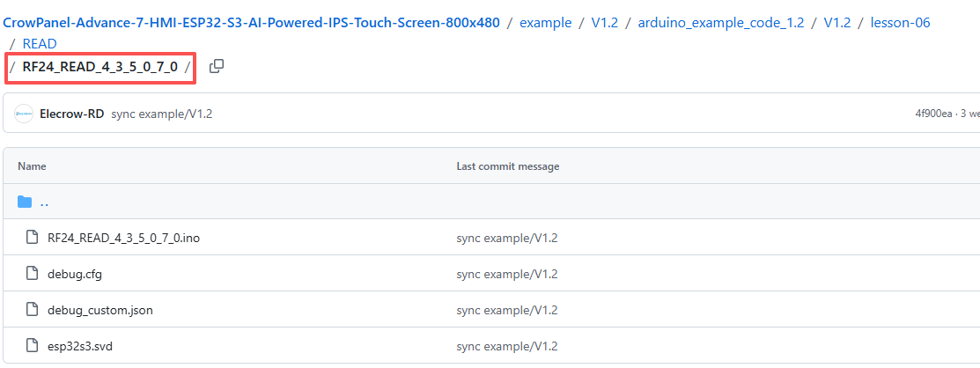Open Elecrow-RD author profile link
The height and width of the screenshot is (368, 980).
click(x=71, y=114)
